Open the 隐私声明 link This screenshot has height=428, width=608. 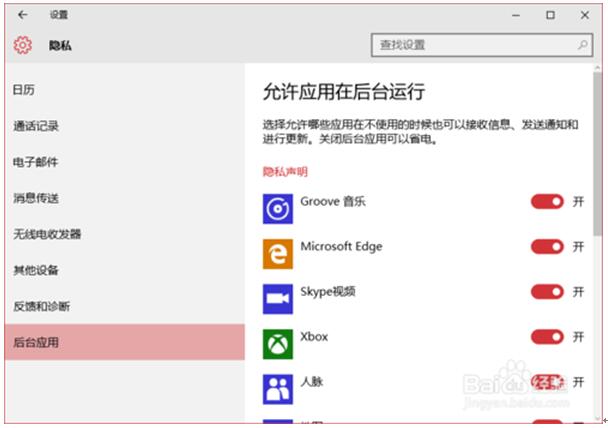coord(285,172)
